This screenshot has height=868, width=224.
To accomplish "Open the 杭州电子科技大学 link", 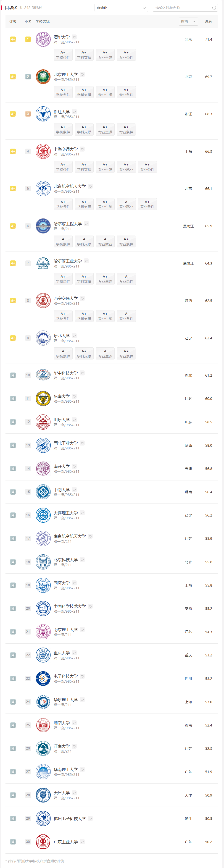I will 70,818.
